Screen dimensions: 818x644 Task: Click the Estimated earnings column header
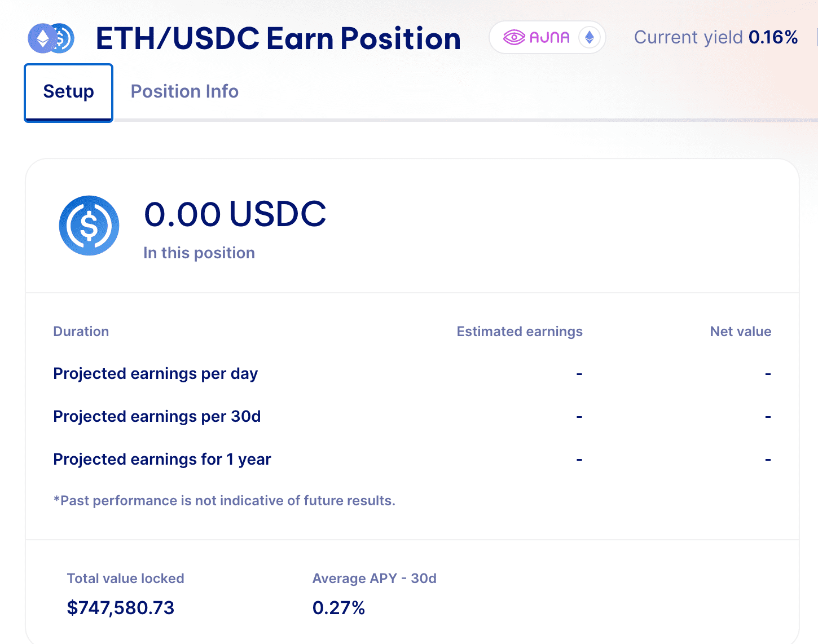tap(519, 332)
